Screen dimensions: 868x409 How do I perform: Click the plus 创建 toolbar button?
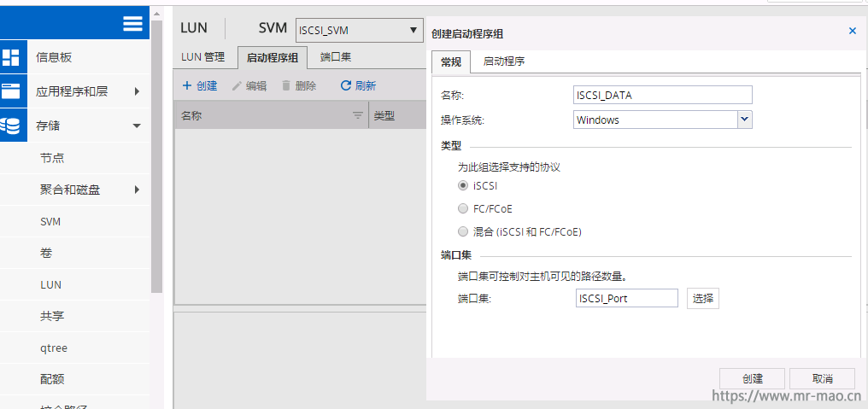click(x=200, y=85)
